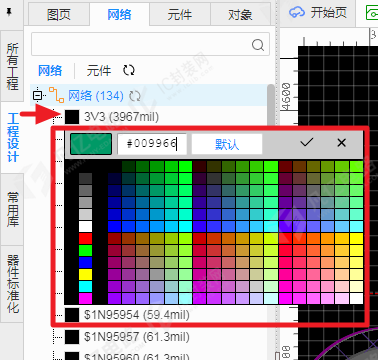378x360 pixels.
Task: Click the color swatch beside $1N95954
Action: 72,315
